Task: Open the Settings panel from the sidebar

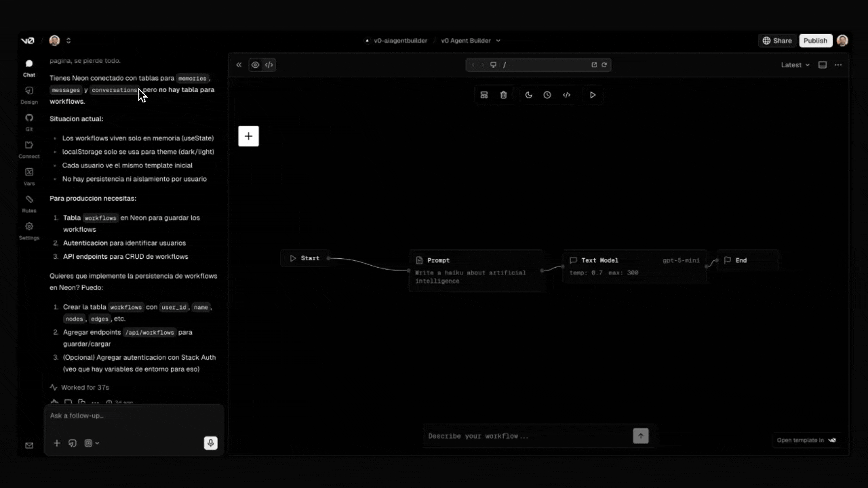Action: [28, 230]
